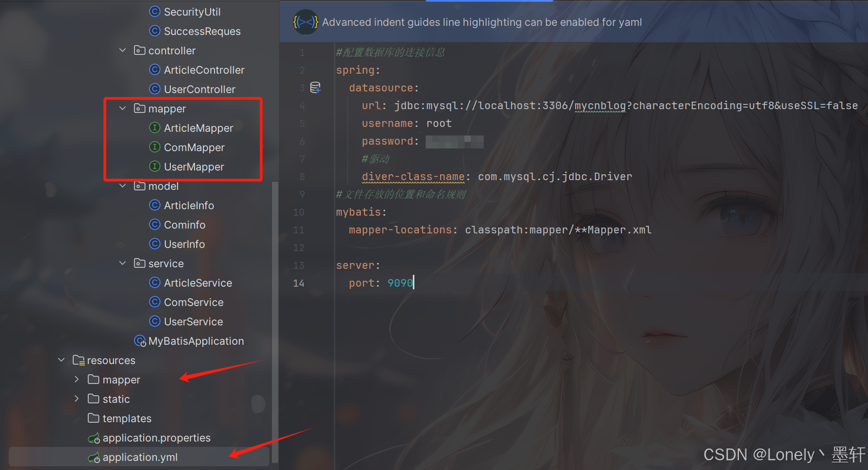Click the UserInfo class icon

155,244
